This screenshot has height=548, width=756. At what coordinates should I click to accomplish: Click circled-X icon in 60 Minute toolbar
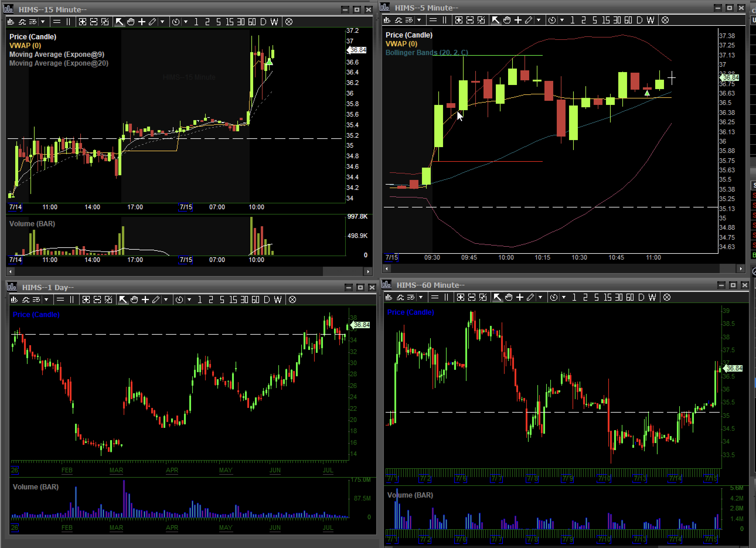tap(667, 297)
